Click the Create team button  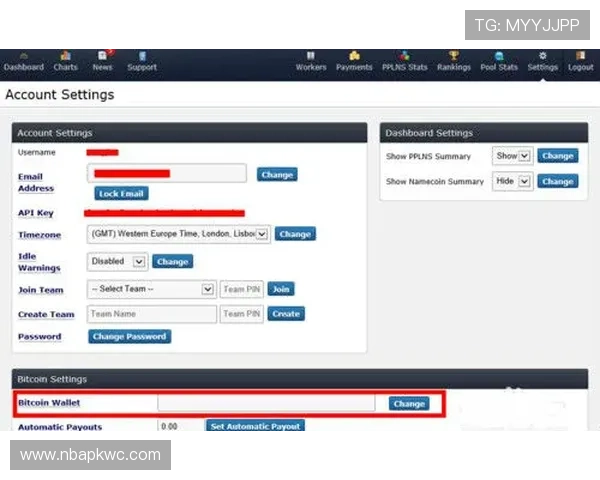[286, 313]
